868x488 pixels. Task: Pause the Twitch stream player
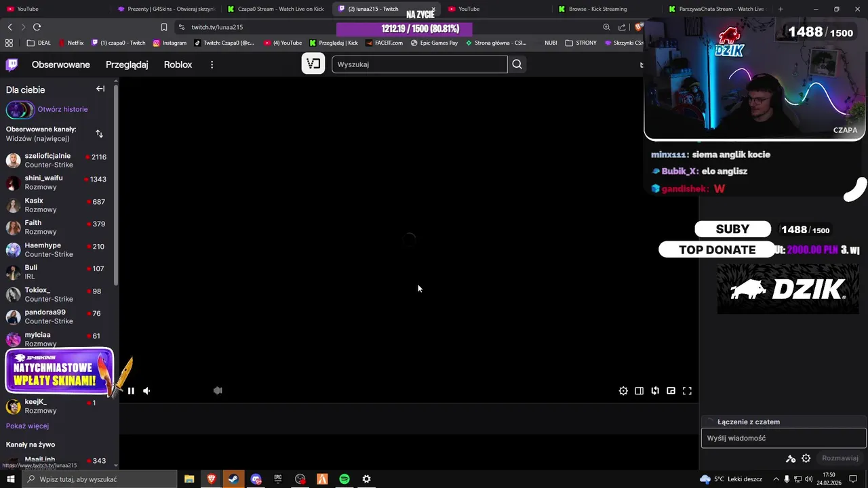click(131, 390)
